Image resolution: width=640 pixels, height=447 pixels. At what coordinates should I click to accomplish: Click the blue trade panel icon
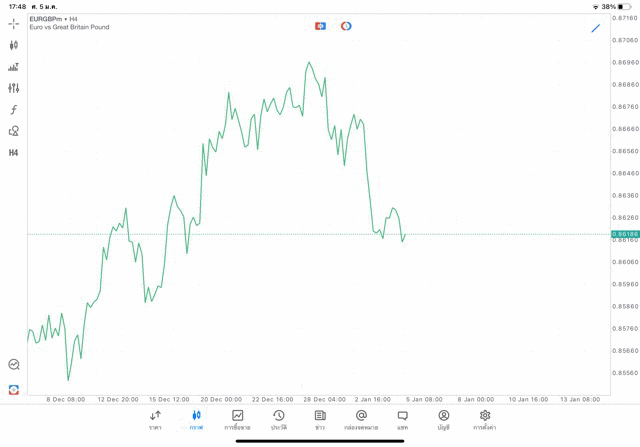(x=320, y=26)
